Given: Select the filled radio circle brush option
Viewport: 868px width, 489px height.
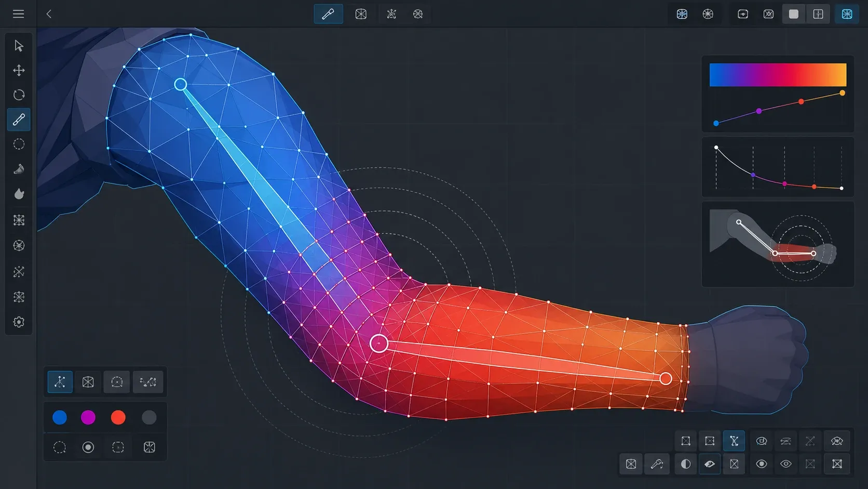Looking at the screenshot, I should pos(88,447).
